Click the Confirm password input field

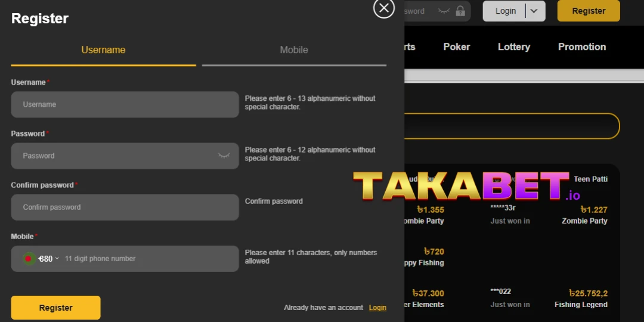pyautogui.click(x=125, y=207)
